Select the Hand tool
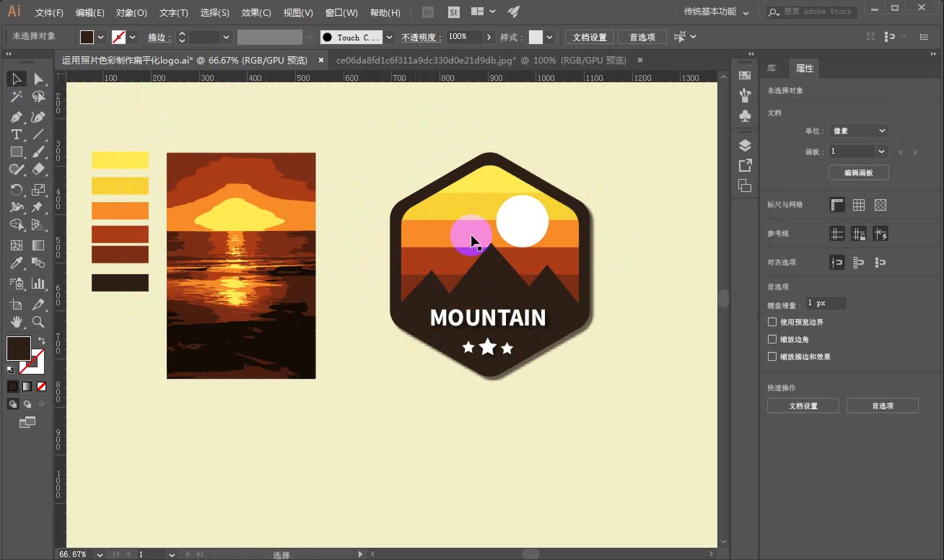 16,322
